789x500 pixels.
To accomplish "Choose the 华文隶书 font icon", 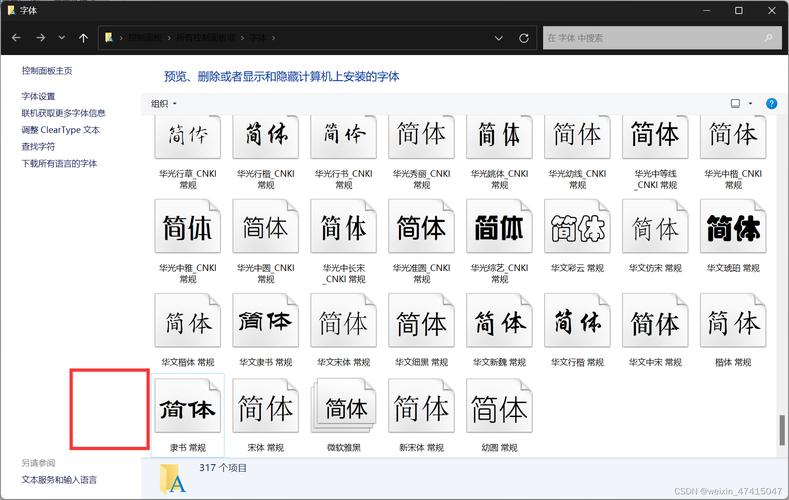I will point(266,320).
